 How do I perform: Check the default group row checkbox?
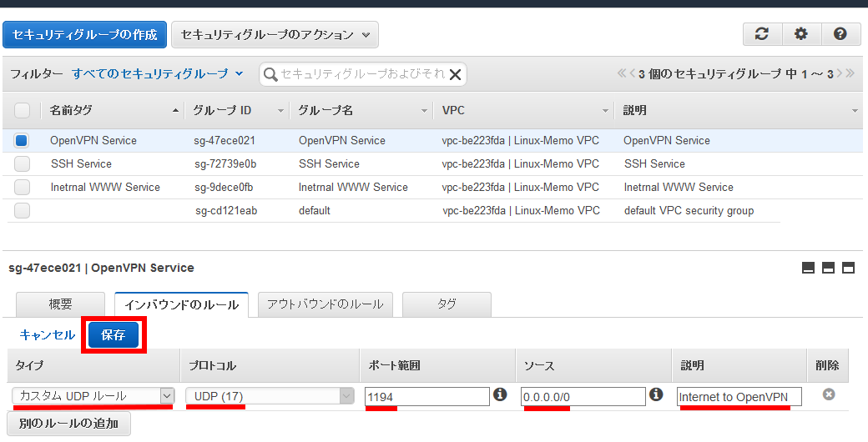pos(23,210)
